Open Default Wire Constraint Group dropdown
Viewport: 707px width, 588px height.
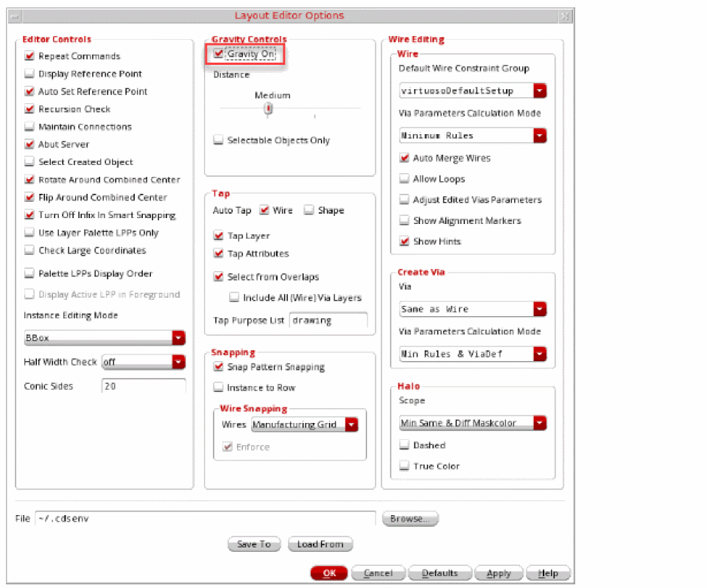(473, 91)
